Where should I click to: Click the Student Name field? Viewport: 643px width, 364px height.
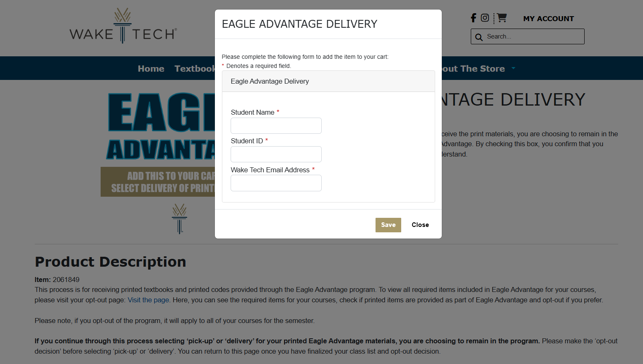pyautogui.click(x=276, y=125)
